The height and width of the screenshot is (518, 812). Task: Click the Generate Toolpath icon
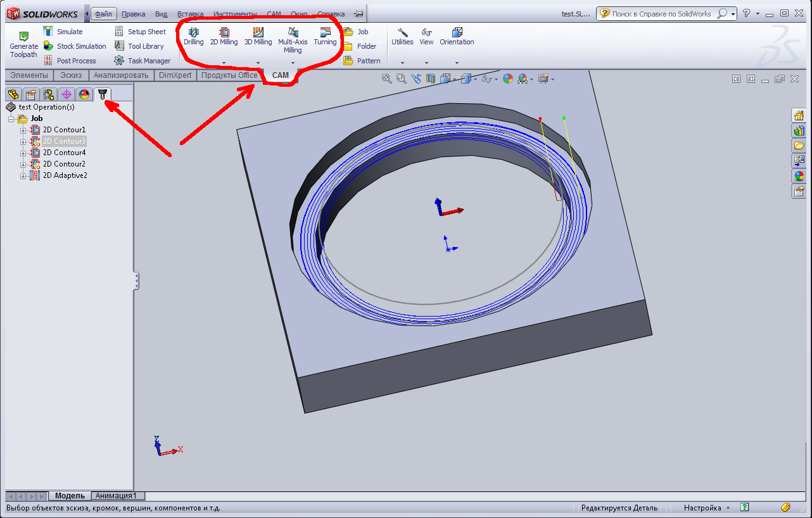[x=23, y=36]
